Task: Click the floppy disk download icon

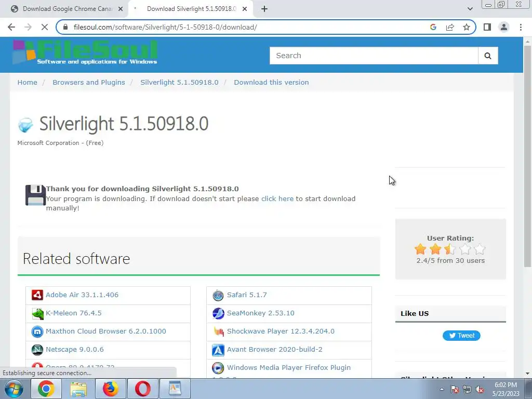Action: pyautogui.click(x=35, y=195)
